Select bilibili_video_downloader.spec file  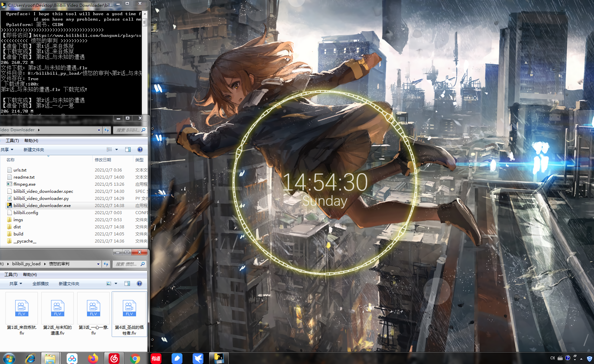pos(43,191)
